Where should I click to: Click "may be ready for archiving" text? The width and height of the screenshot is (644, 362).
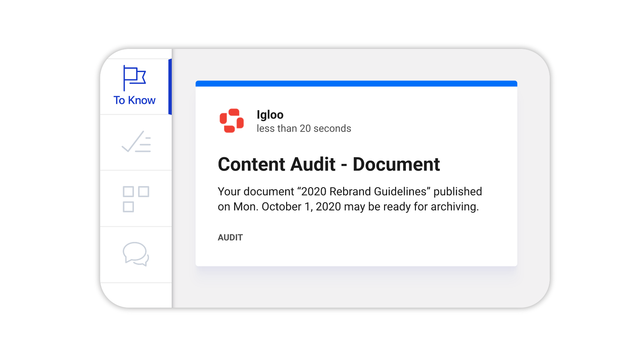coord(411,206)
